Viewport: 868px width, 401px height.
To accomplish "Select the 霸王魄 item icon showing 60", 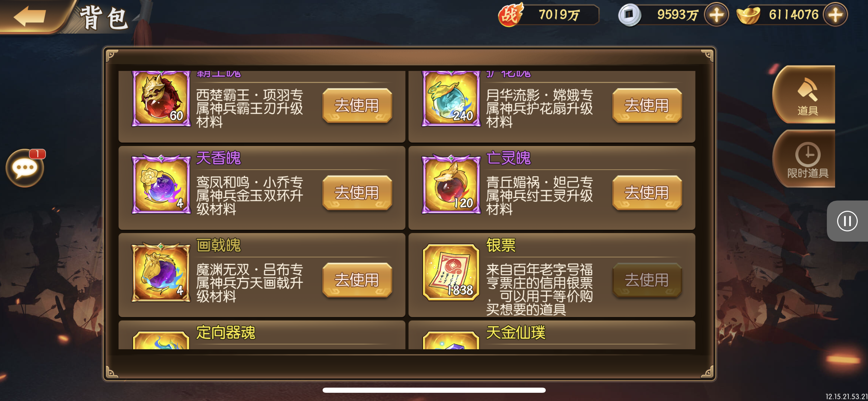I will (161, 99).
